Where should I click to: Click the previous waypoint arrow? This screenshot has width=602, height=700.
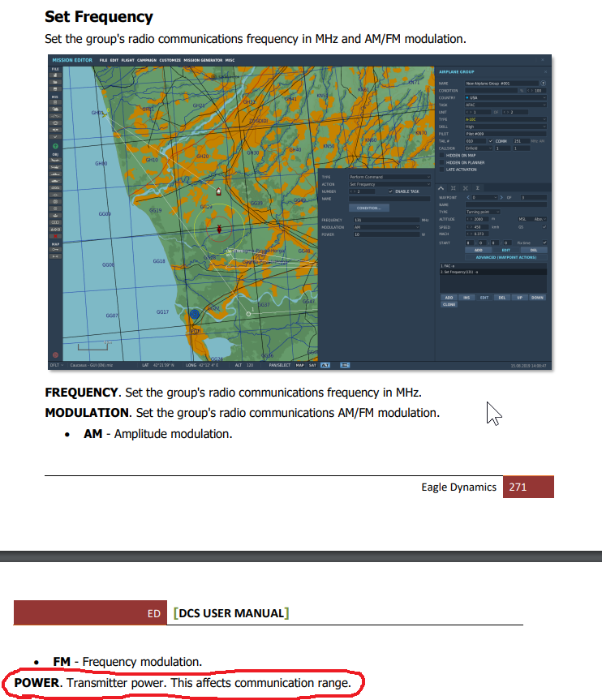[468, 197]
